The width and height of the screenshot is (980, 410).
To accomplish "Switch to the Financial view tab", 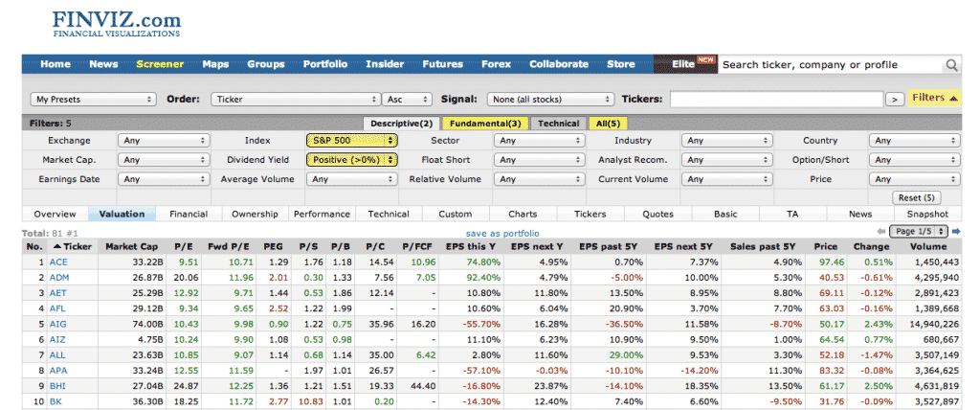I will [189, 214].
